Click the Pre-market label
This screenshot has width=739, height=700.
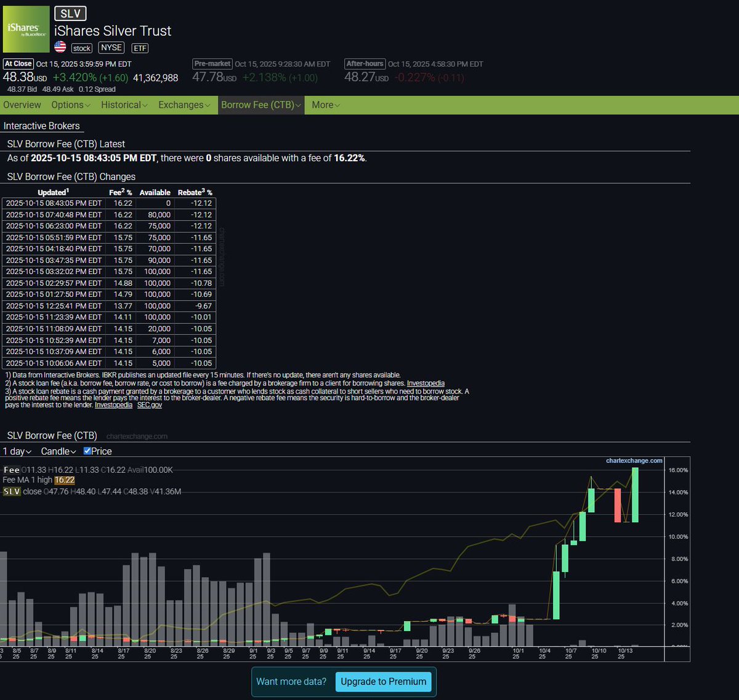tap(212, 63)
